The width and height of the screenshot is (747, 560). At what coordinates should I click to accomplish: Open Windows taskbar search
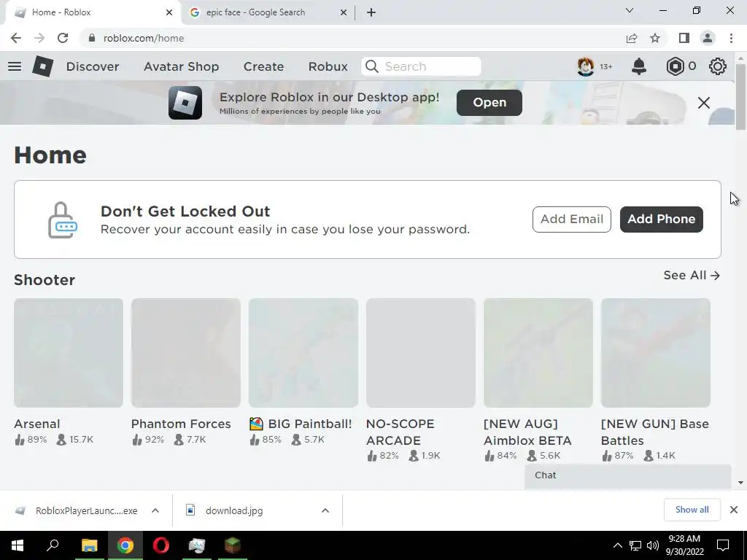[53, 545]
